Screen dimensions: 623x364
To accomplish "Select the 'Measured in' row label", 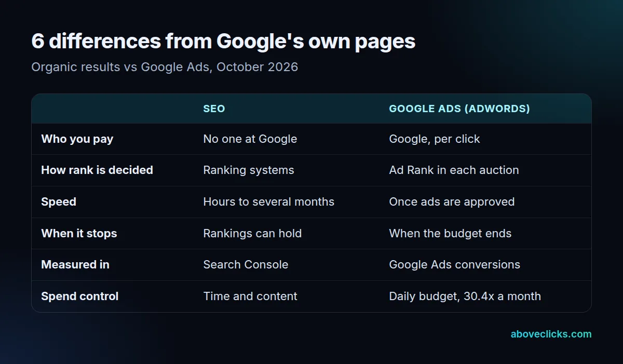I will click(75, 265).
